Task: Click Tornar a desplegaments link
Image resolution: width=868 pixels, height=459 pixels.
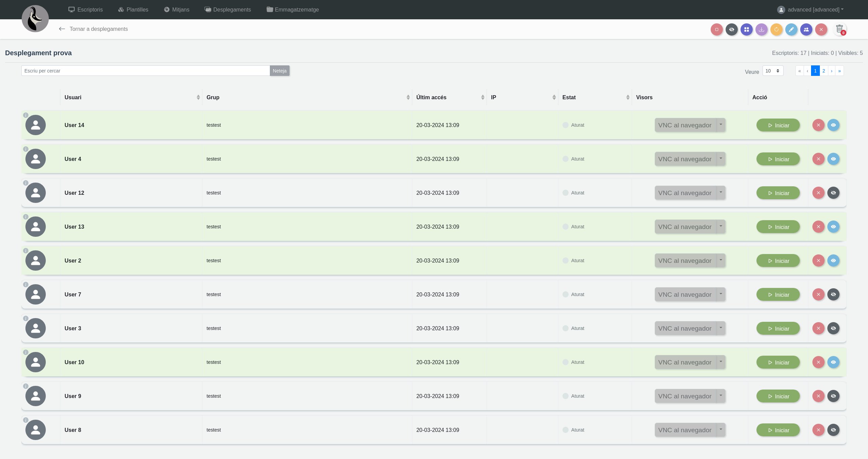Action: pyautogui.click(x=94, y=29)
